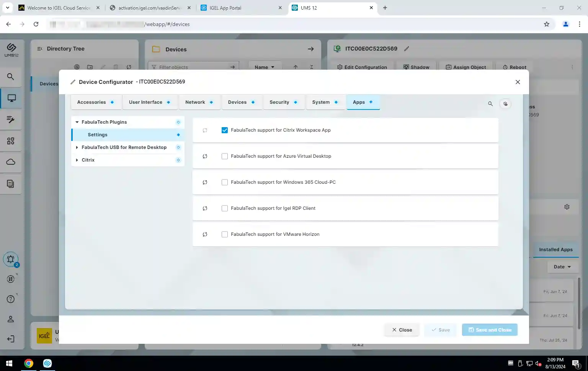Screen dimensions: 588x371
Task: Click the reset icon beside VMware Horizon
Action: tap(205, 234)
